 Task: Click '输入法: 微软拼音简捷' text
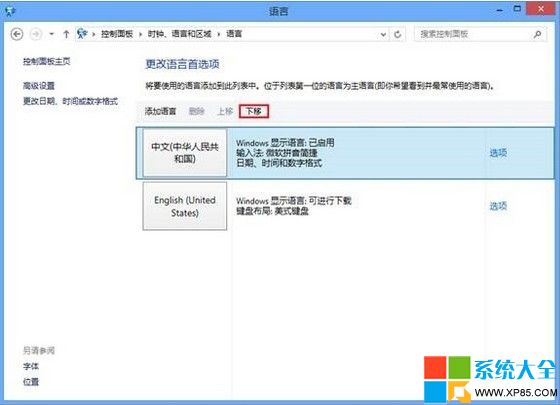point(277,153)
